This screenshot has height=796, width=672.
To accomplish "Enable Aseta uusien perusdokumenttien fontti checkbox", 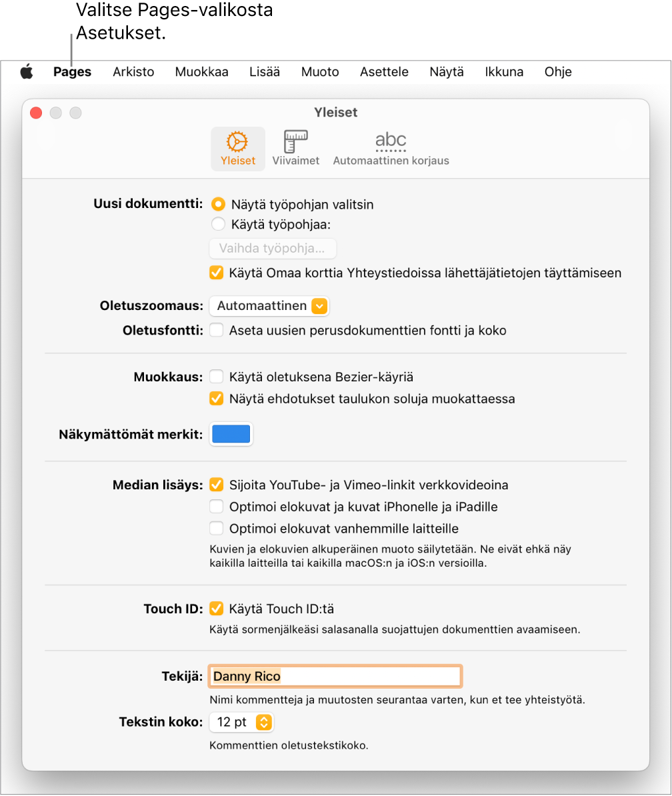I will click(217, 330).
